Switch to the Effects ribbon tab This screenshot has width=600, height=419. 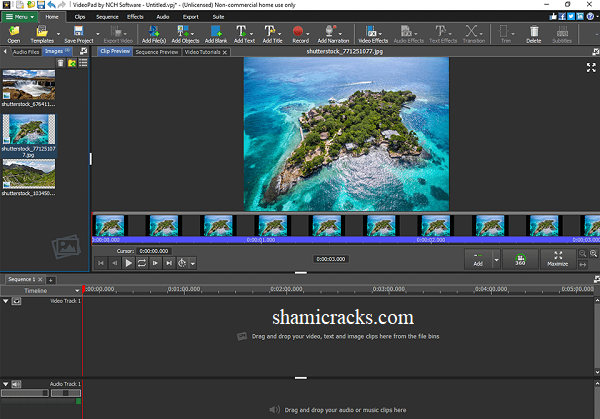pos(135,17)
